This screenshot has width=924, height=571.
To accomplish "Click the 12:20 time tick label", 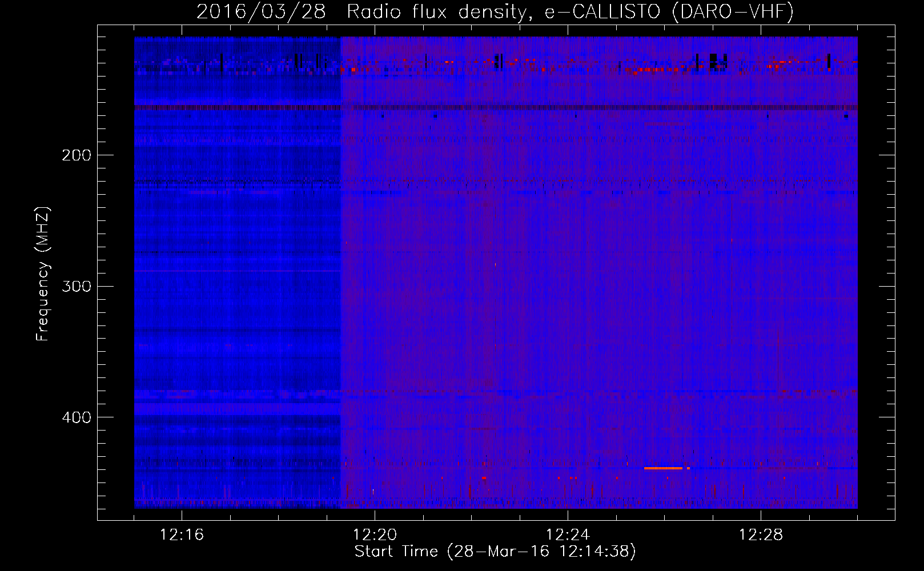I will (375, 535).
